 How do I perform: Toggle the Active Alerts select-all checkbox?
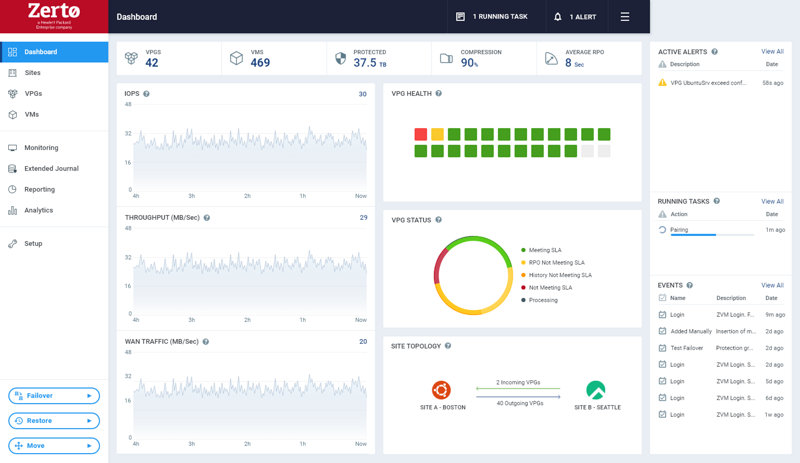[662, 64]
